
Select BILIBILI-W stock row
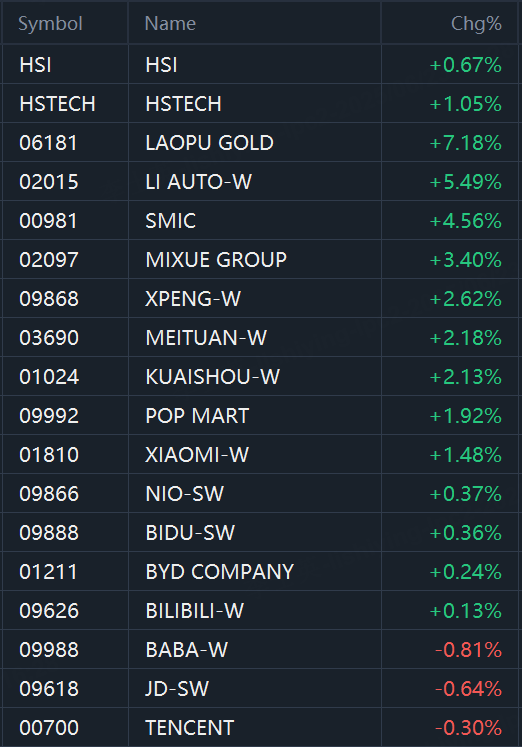[x=260, y=611]
